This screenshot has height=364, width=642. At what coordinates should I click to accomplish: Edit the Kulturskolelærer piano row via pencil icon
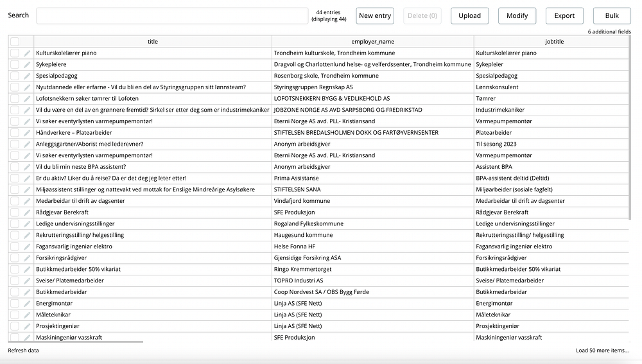(27, 53)
